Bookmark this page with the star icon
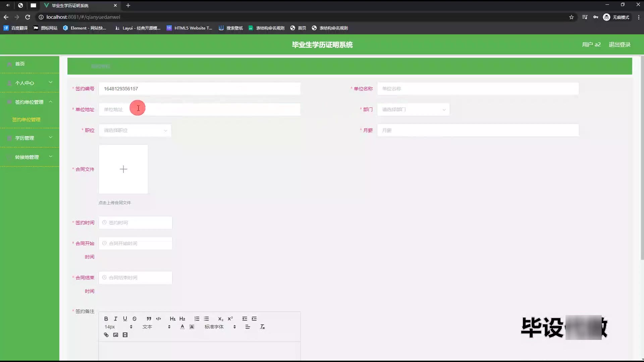This screenshot has height=362, width=644. click(572, 17)
